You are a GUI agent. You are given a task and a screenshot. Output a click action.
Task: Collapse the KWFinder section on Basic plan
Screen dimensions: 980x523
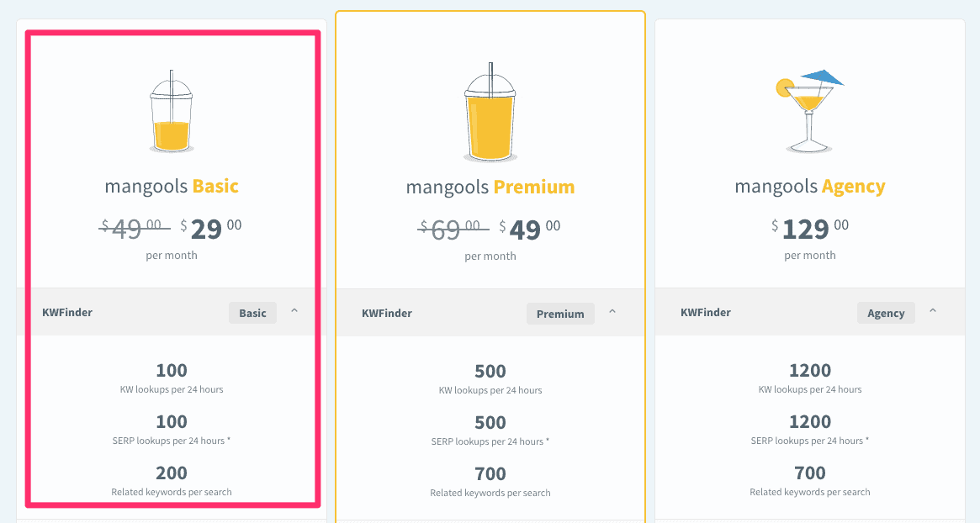(x=294, y=310)
